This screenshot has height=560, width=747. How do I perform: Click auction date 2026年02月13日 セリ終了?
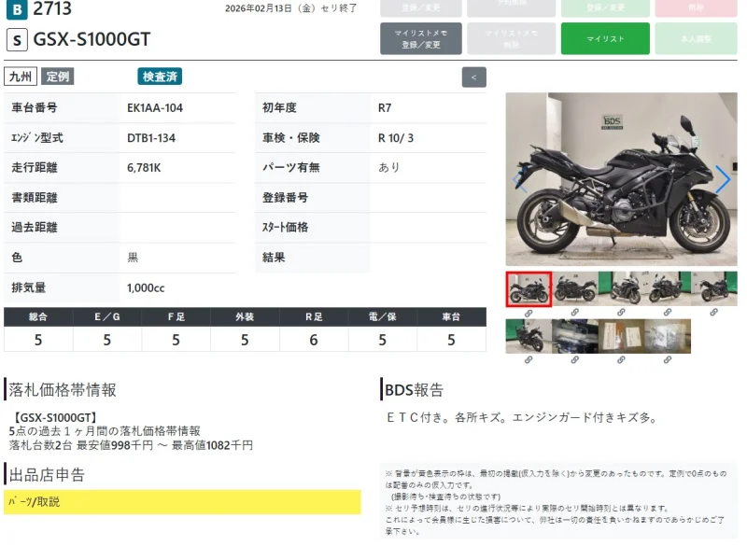(291, 8)
